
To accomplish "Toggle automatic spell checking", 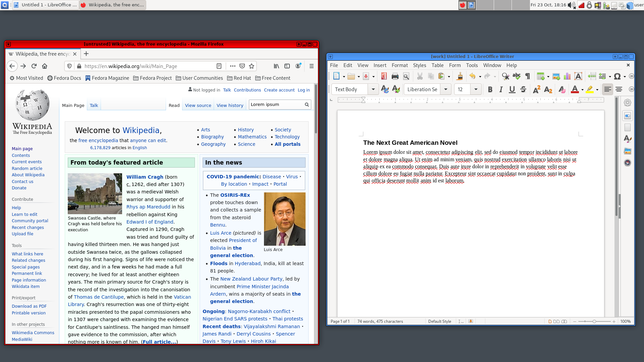I will click(x=517, y=76).
